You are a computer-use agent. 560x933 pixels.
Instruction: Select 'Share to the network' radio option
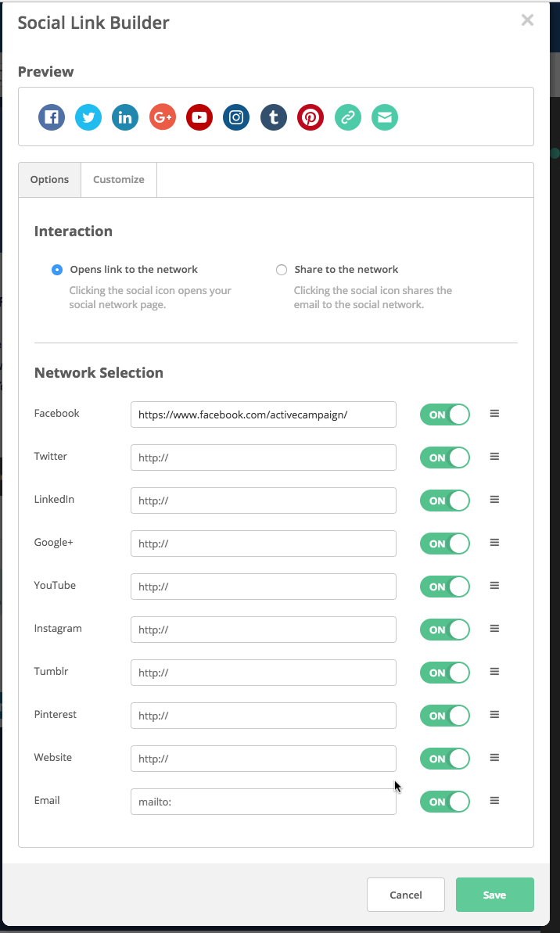click(282, 270)
